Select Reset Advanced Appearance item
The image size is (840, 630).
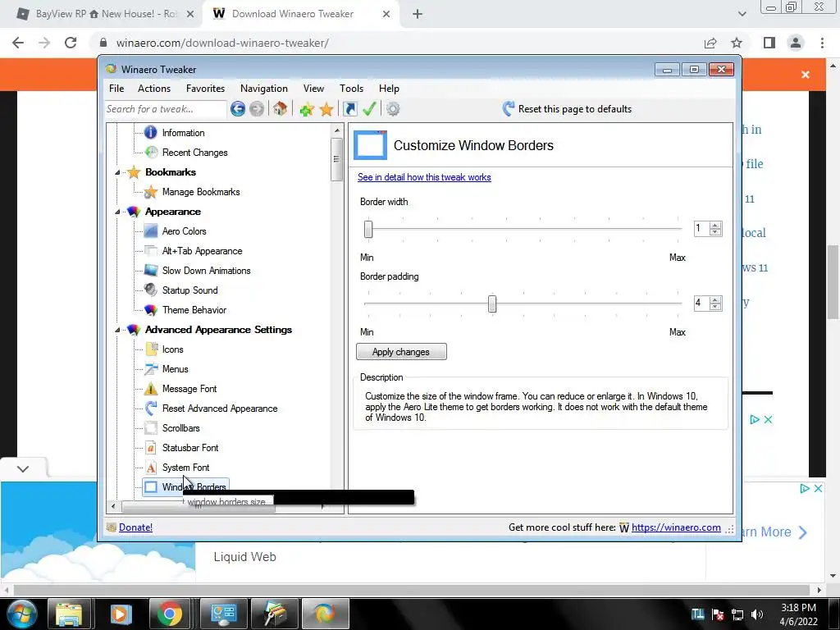pos(220,409)
